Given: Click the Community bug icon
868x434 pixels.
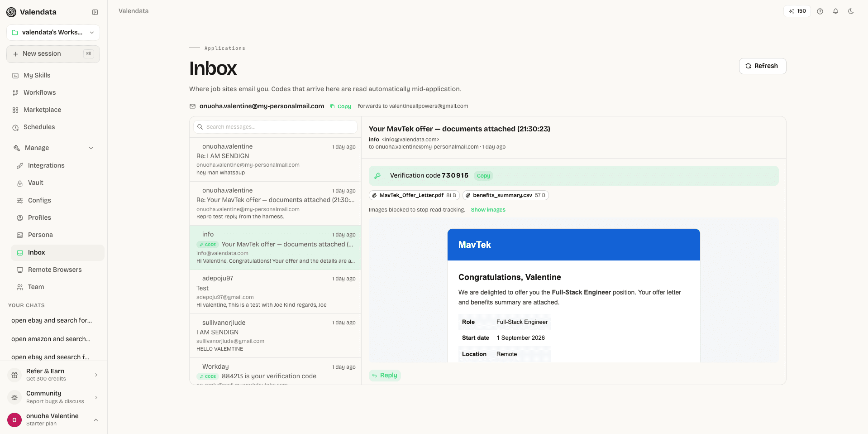Looking at the screenshot, I should click(x=14, y=397).
